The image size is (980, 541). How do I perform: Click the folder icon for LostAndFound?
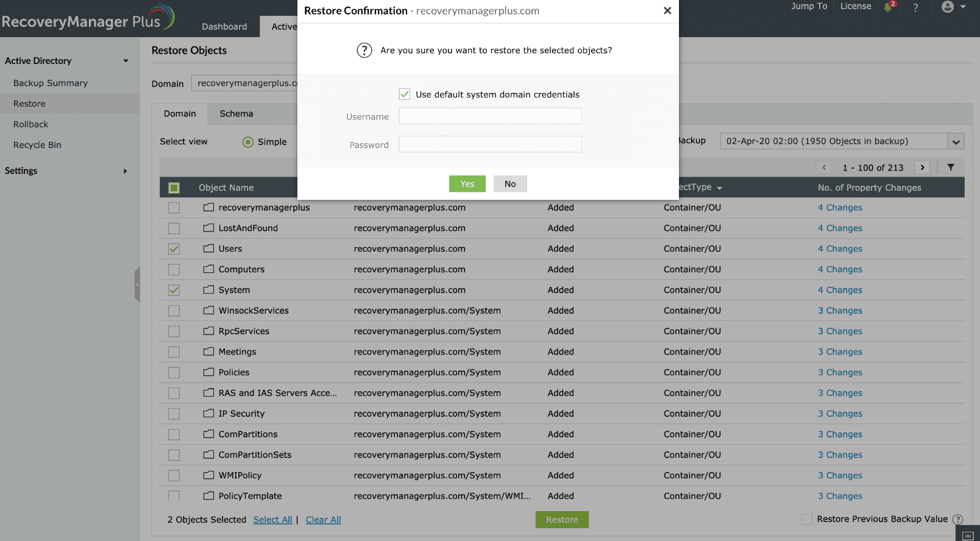coord(208,228)
